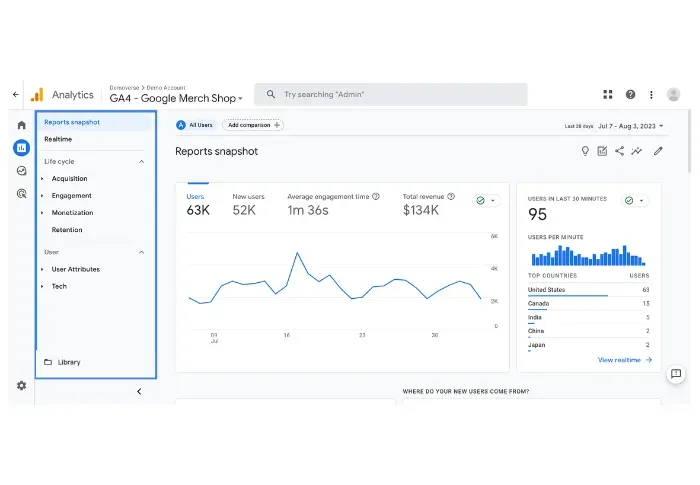Collapse the reports navigation panel chevron
700x485 pixels.
point(139,392)
